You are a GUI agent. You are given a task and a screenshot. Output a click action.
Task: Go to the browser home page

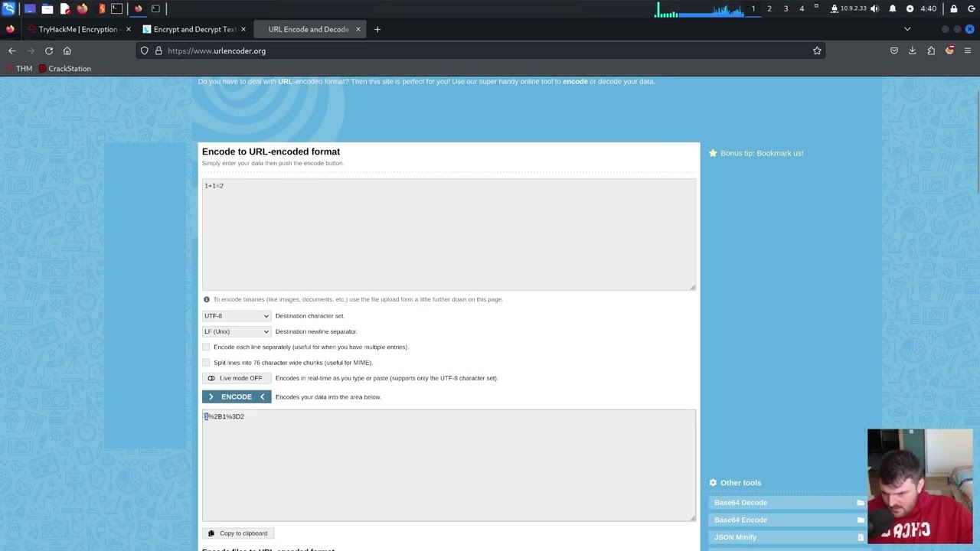67,51
